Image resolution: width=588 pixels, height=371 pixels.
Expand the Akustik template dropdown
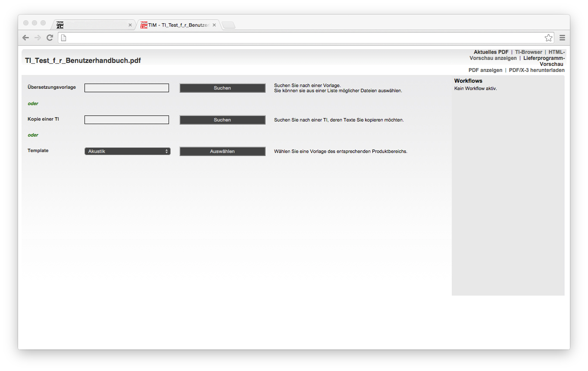coord(128,151)
